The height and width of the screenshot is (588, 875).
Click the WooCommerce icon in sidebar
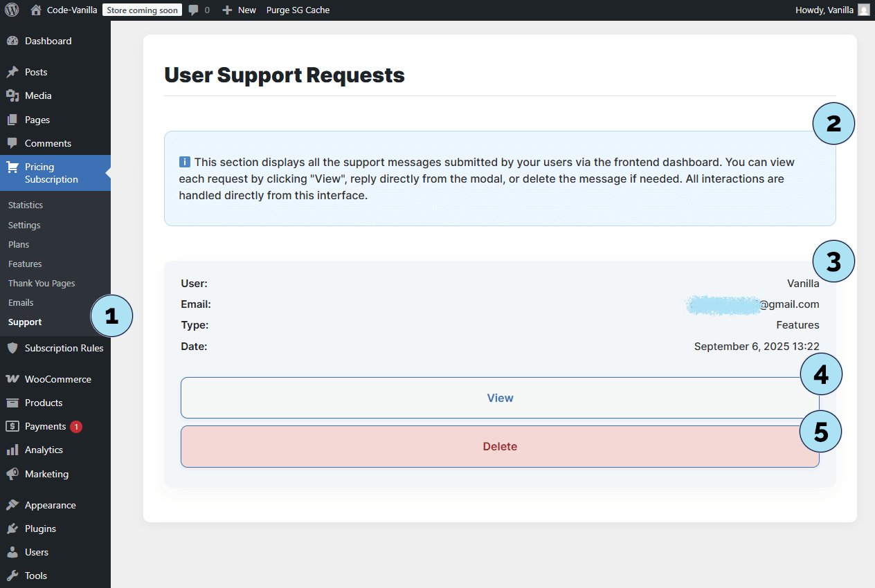pos(12,379)
